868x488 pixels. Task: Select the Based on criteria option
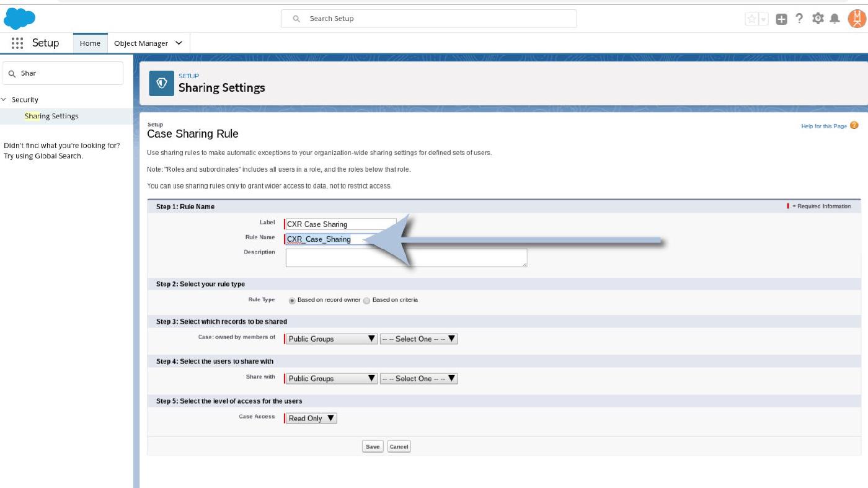367,301
